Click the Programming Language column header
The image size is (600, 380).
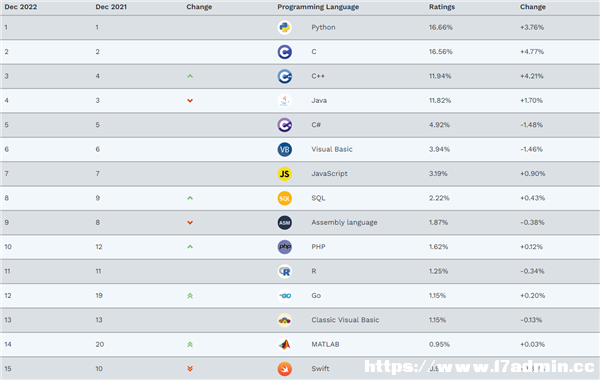[318, 7]
